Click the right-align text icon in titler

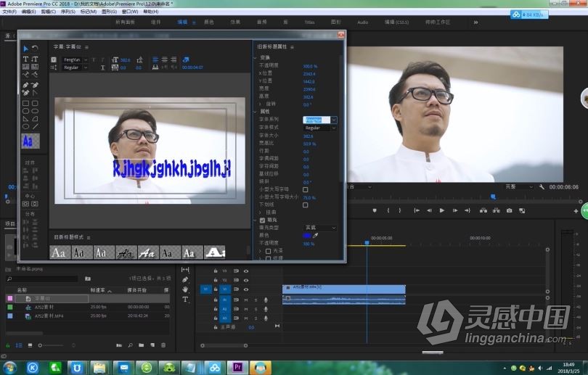tap(173, 59)
